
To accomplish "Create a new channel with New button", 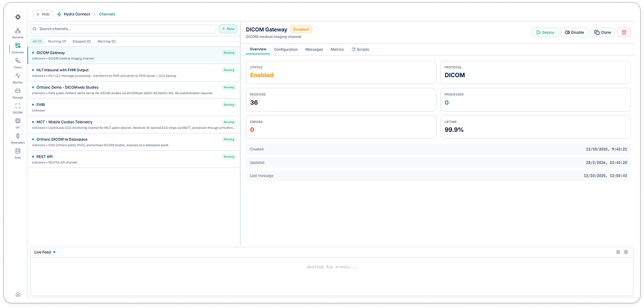I will (x=228, y=29).
